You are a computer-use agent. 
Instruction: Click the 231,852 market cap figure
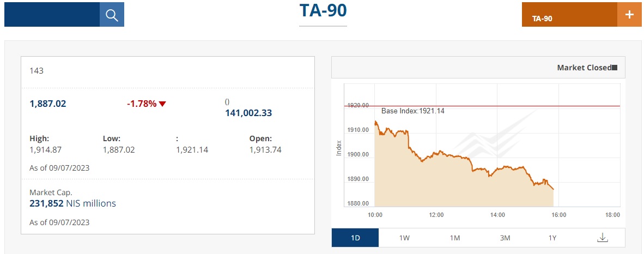click(46, 203)
